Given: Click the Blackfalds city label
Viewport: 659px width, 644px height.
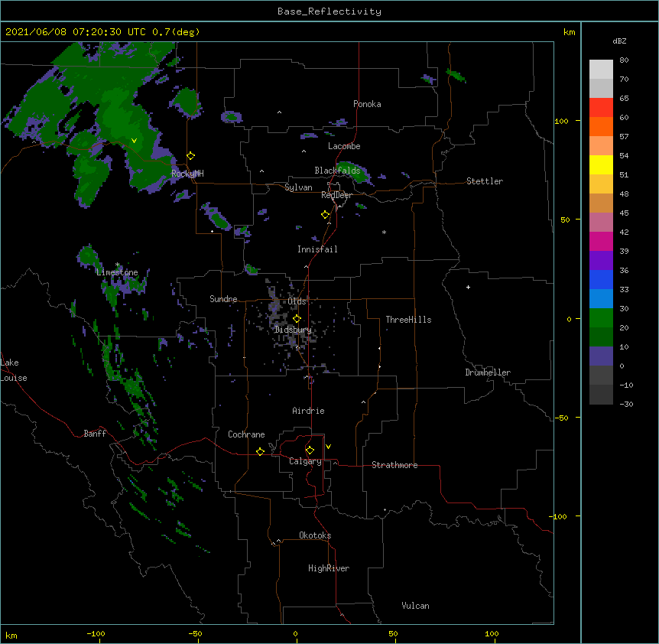Looking at the screenshot, I should point(337,171).
